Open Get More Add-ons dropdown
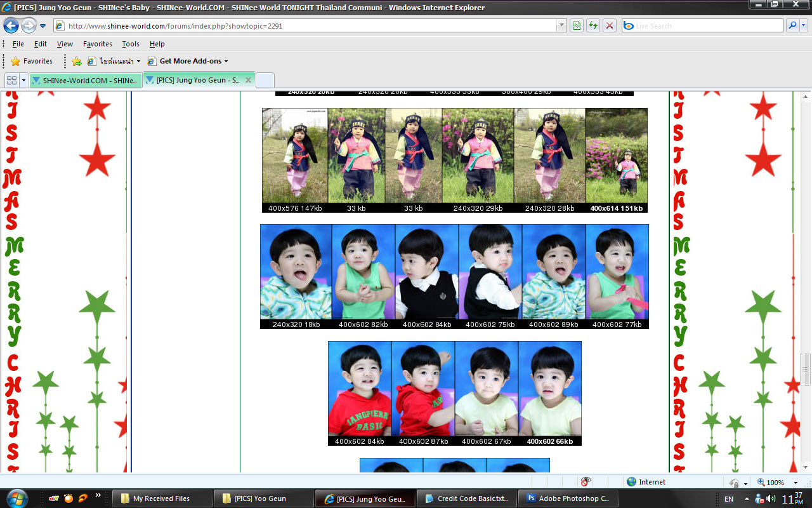Screen dimensions: 812x508 coord(188,61)
